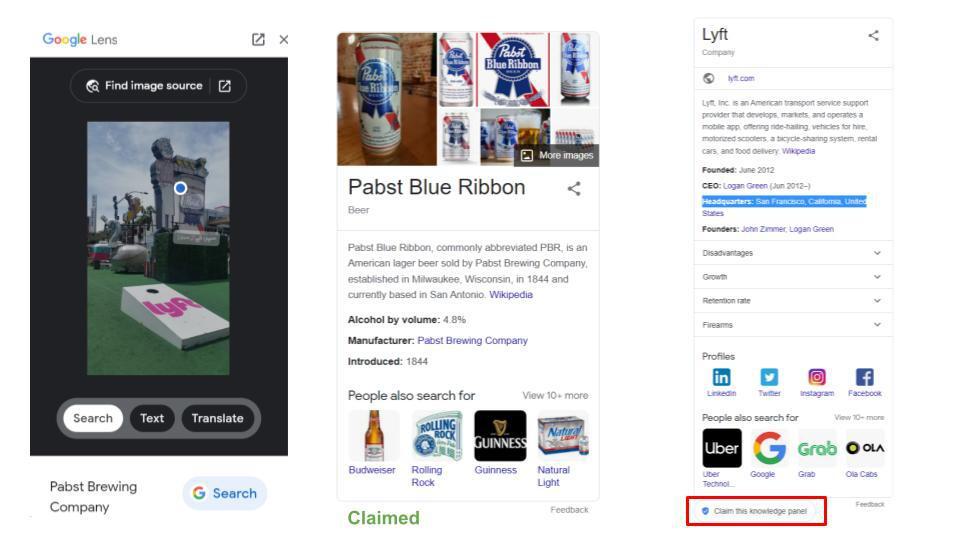Share the Lyft knowledge panel

874,36
